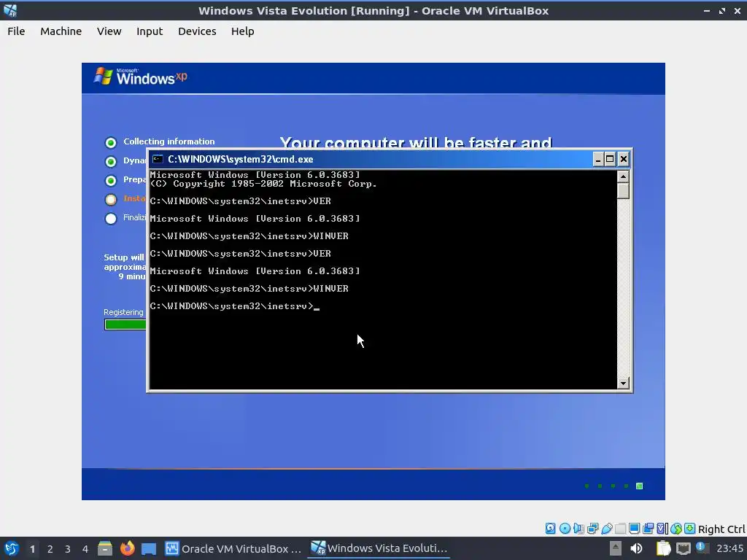This screenshot has height=560, width=747.
Task: Click the show desktop panel icon
Action: point(149,548)
